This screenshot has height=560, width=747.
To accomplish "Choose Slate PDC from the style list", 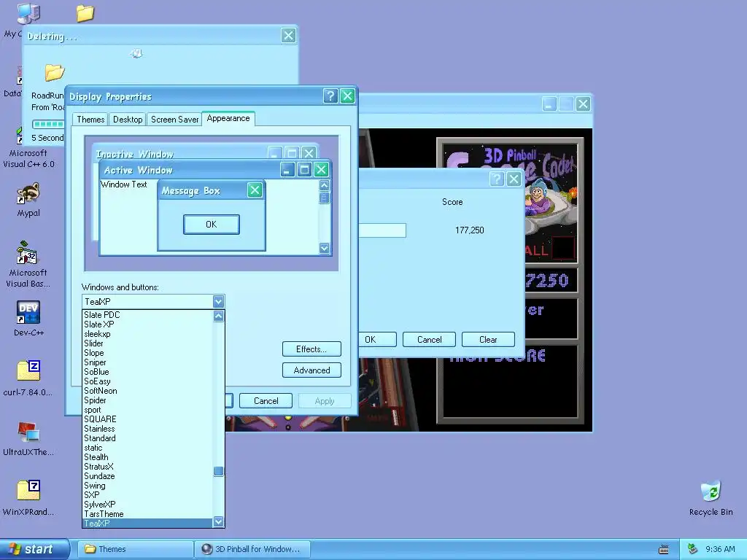I will point(147,315).
